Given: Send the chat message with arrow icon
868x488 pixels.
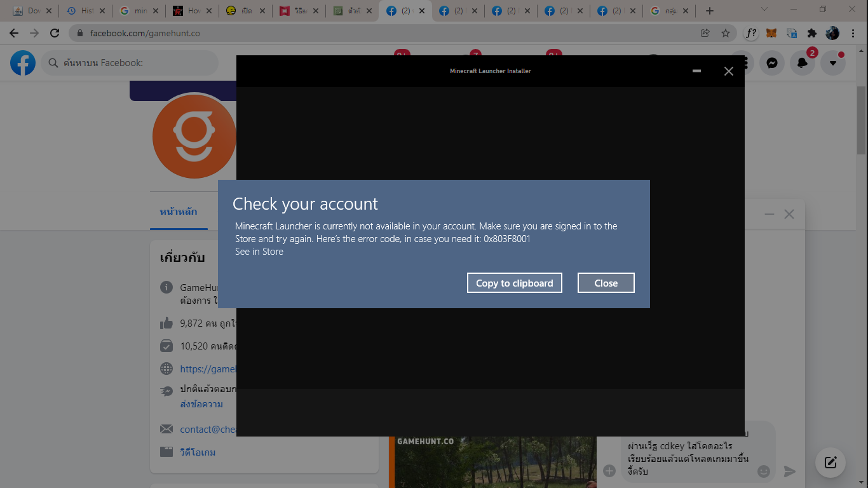Looking at the screenshot, I should point(790,471).
